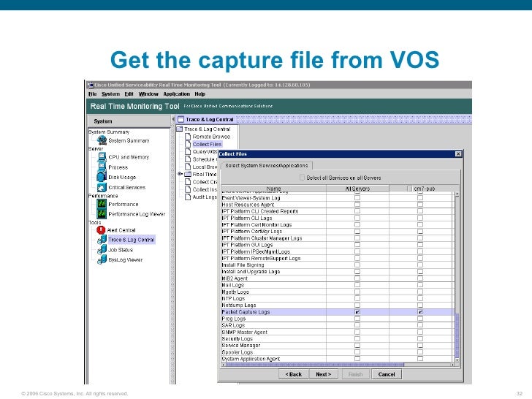Open the Alert Central red icon
Image resolution: width=532 pixels, height=399 pixels.
pyautogui.click(x=101, y=230)
